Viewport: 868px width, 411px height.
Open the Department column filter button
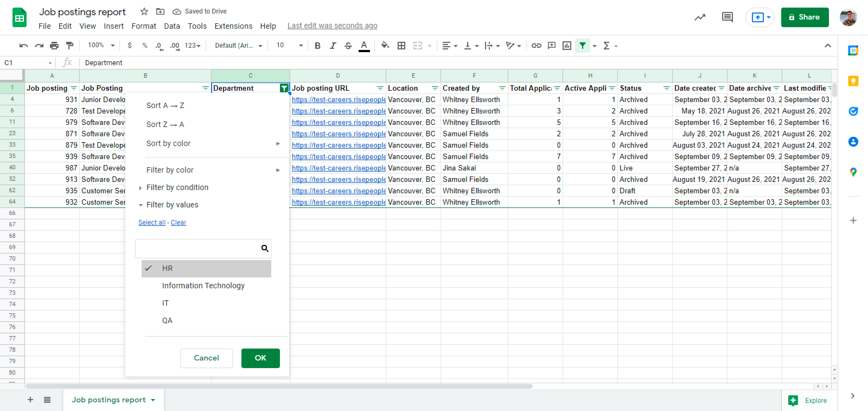284,88
